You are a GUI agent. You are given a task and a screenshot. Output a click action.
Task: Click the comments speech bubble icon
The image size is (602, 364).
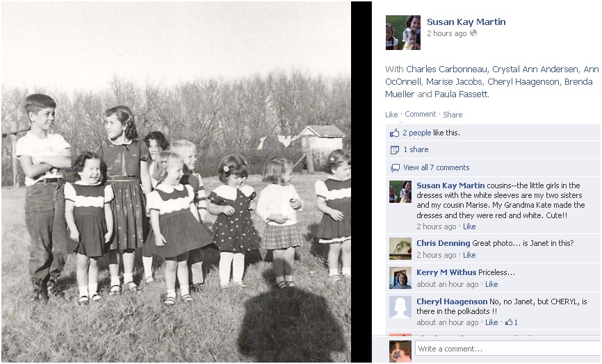click(x=395, y=168)
